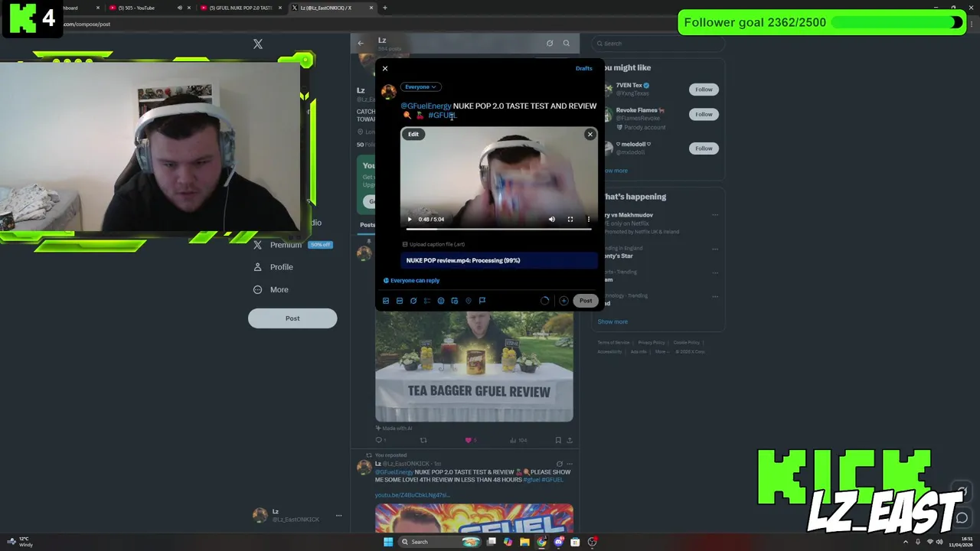980x551 pixels.
Task: Bookmark the Tea Bagger post
Action: point(558,440)
